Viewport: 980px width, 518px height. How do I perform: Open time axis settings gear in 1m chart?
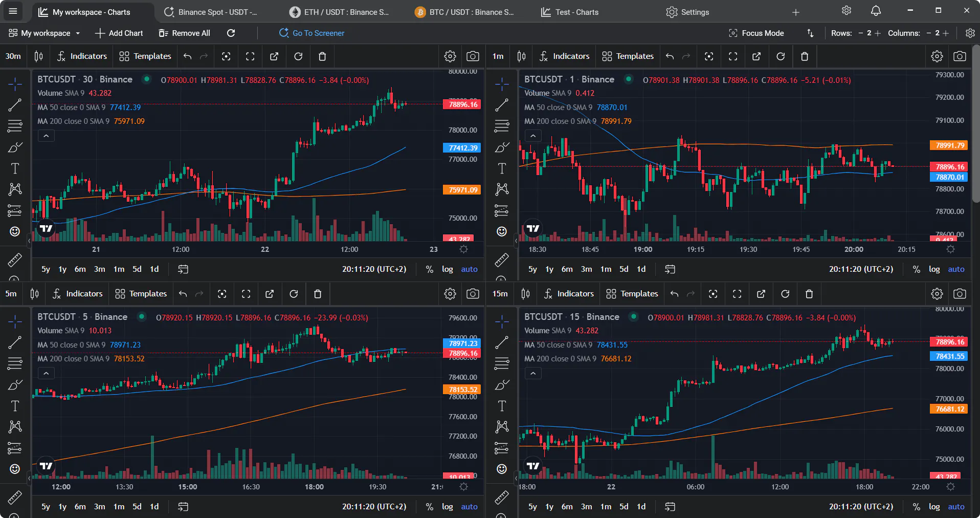(x=950, y=249)
